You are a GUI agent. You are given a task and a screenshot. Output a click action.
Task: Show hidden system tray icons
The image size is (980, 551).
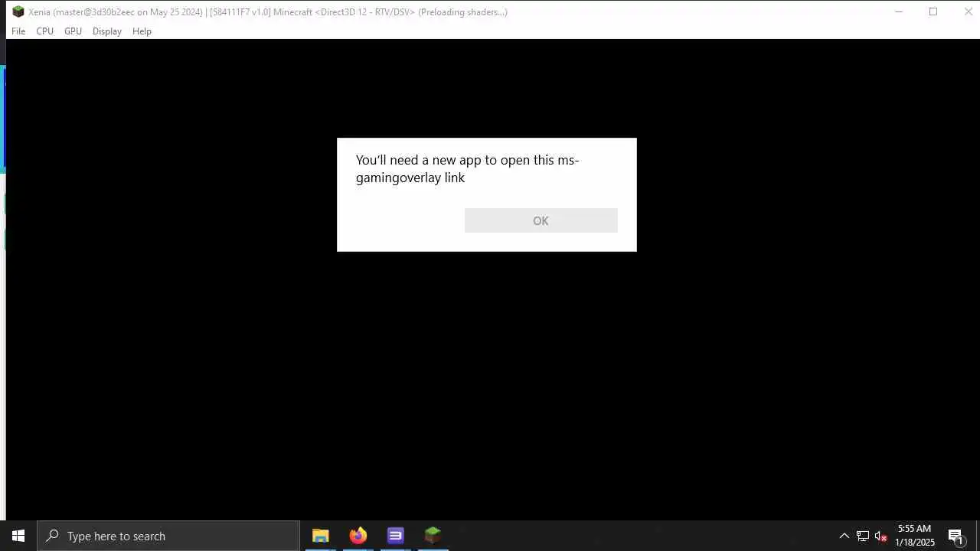844,536
